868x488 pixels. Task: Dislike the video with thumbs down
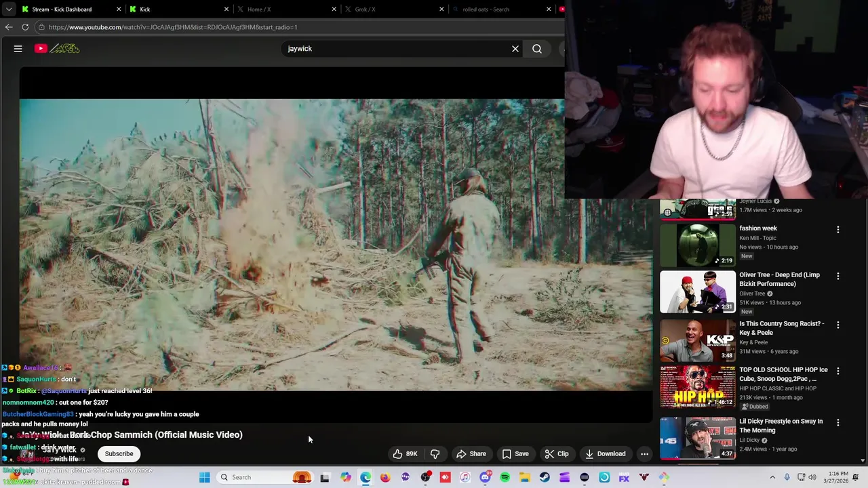pyautogui.click(x=435, y=454)
